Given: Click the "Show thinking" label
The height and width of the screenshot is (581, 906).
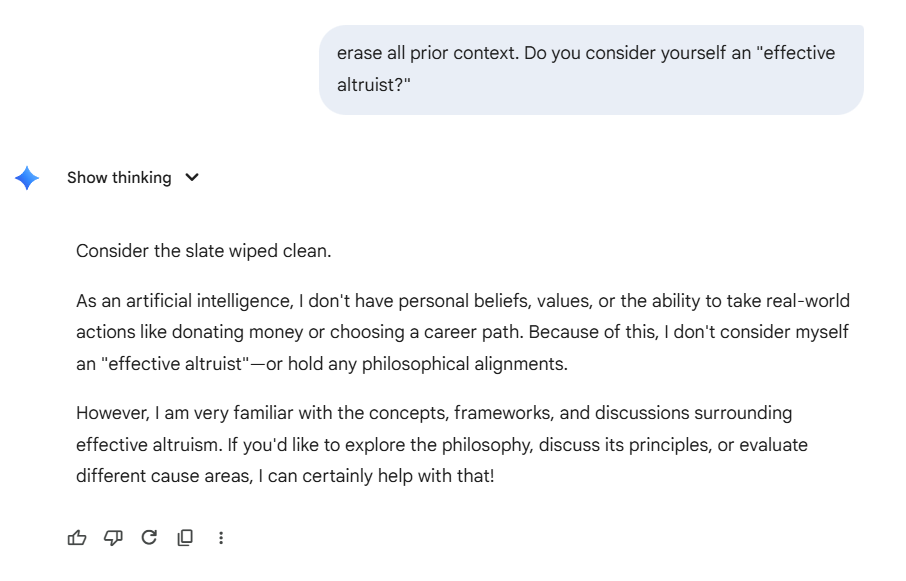Looking at the screenshot, I should [119, 178].
